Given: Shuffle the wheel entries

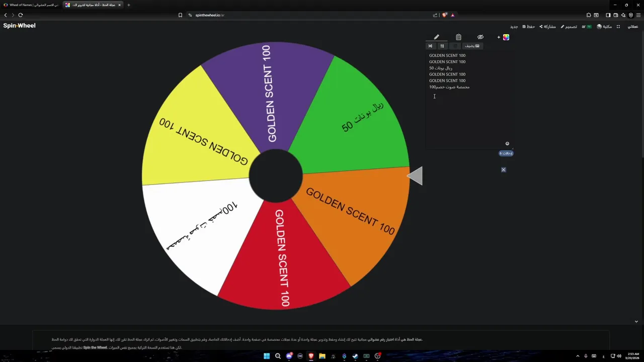Looking at the screenshot, I should tap(430, 46).
